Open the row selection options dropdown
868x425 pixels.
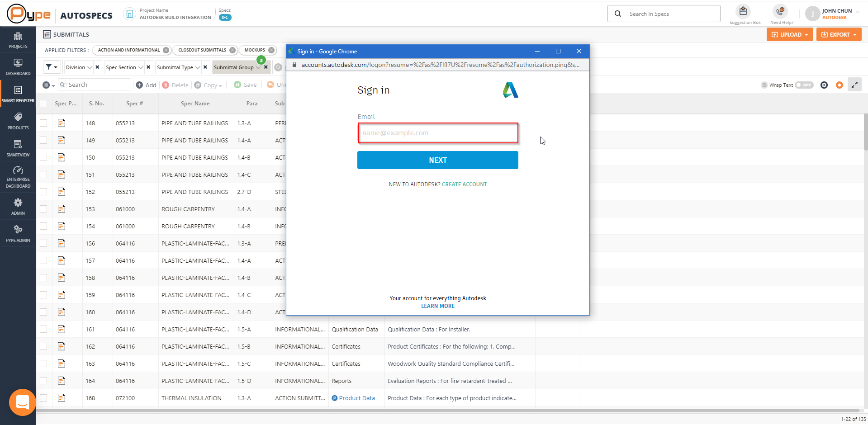coord(48,85)
